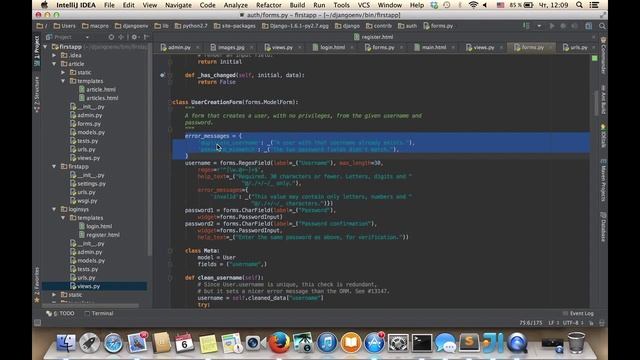This screenshot has width=640, height=360.
Task: Open the File menu
Action: (x=109, y=5)
